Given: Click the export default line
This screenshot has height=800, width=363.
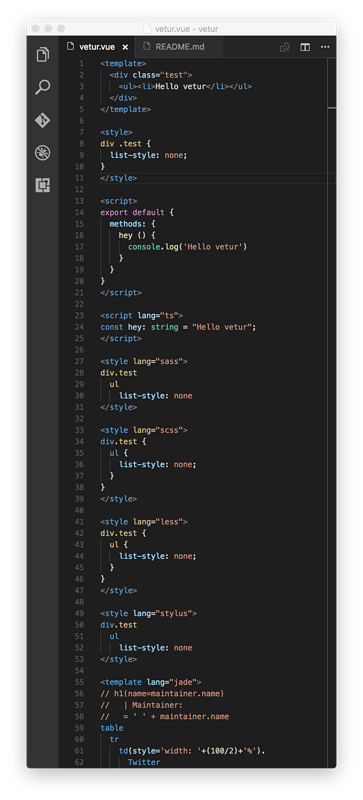Looking at the screenshot, I should click(x=137, y=212).
